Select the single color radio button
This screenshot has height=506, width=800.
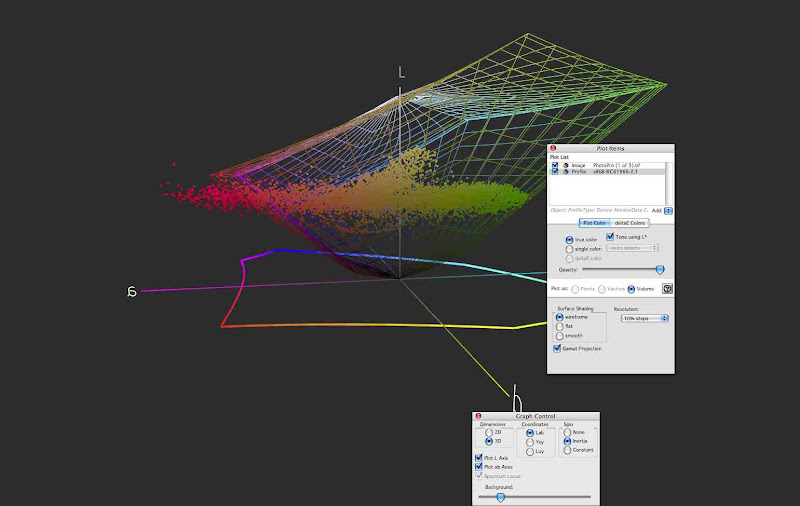(569, 249)
